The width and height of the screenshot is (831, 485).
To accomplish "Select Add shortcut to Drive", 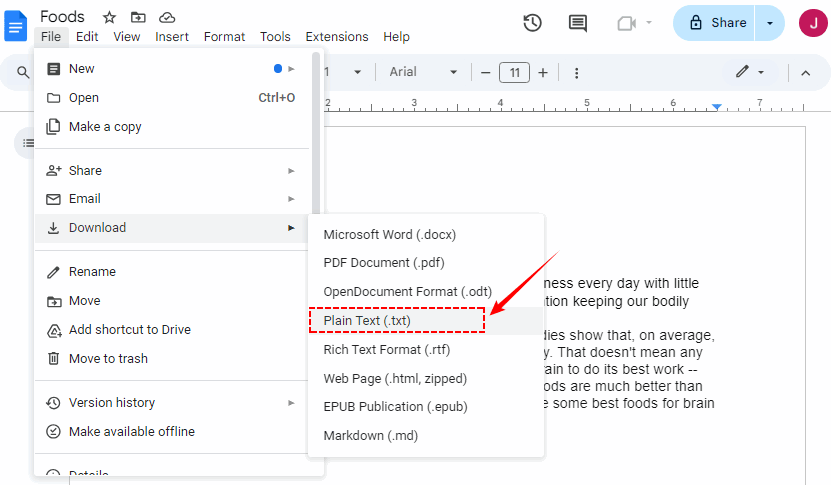I will coord(172,330).
